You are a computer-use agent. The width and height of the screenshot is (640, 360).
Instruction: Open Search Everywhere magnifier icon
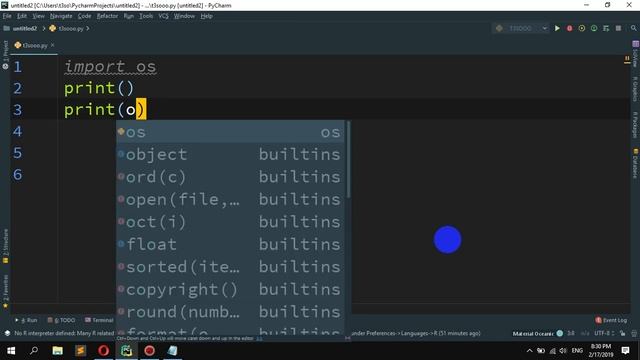633,28
